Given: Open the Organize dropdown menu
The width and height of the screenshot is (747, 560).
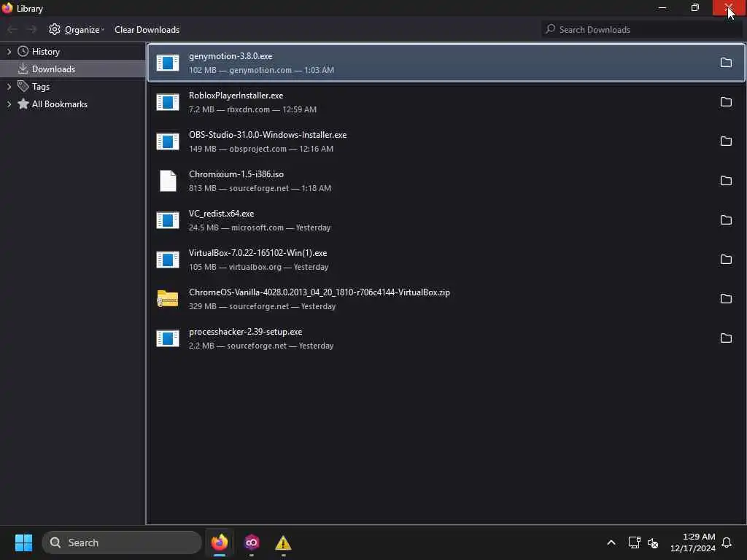Looking at the screenshot, I should 76,29.
